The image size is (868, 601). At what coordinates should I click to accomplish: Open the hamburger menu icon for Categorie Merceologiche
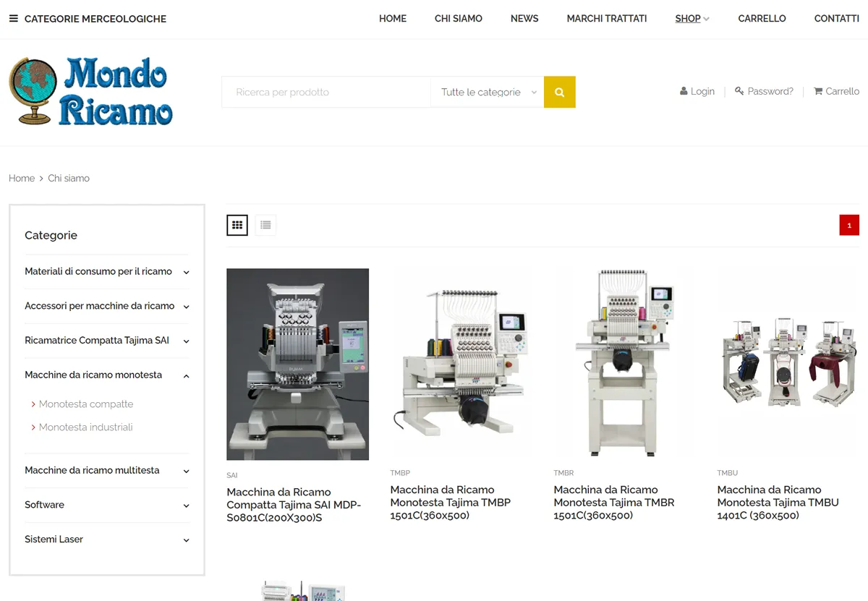click(x=13, y=19)
